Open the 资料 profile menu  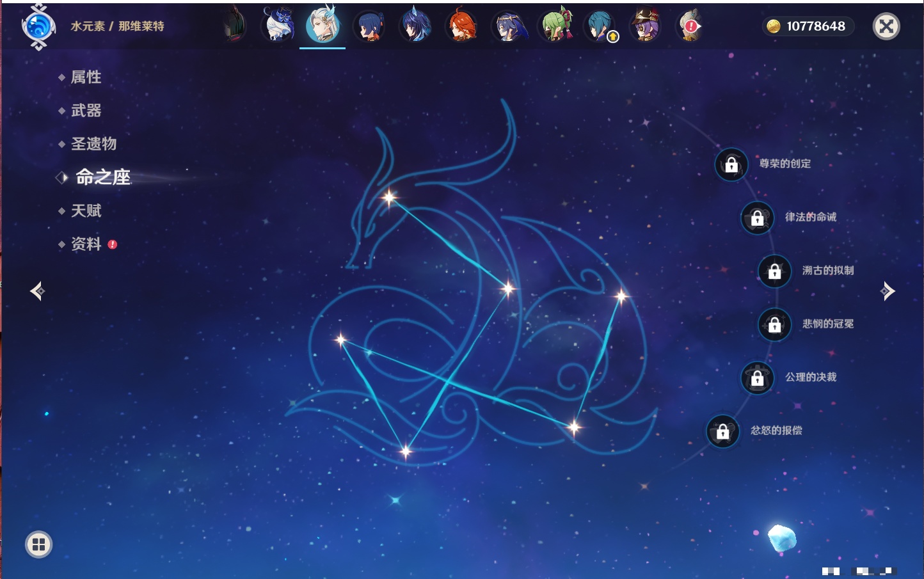pos(86,244)
